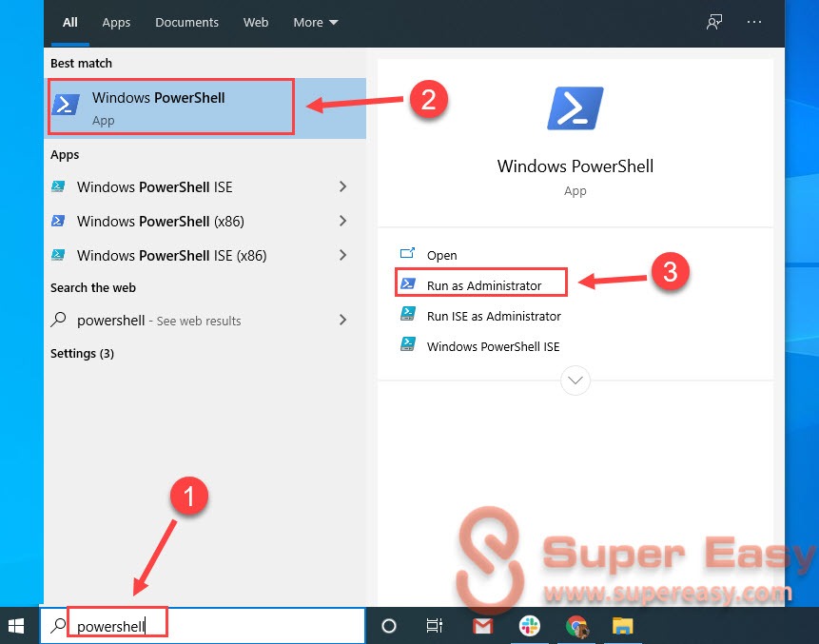
Task: Expand powershell web results arrow
Action: tap(342, 321)
